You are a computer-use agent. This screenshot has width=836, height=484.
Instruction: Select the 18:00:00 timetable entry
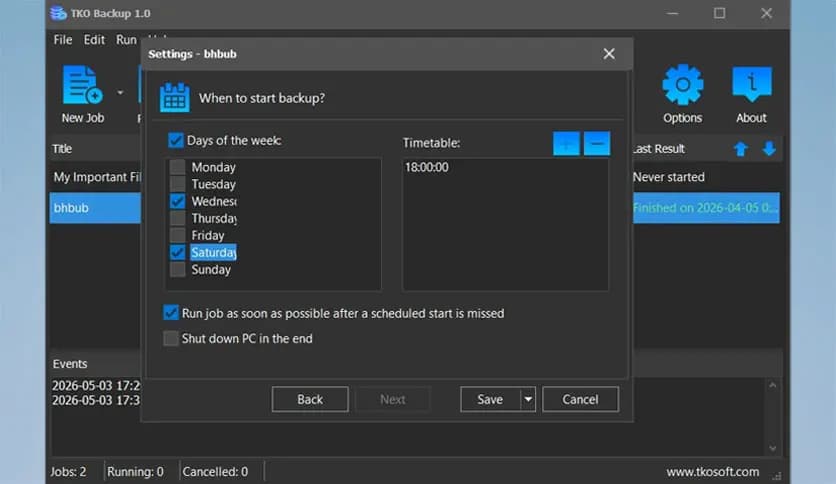coord(427,167)
